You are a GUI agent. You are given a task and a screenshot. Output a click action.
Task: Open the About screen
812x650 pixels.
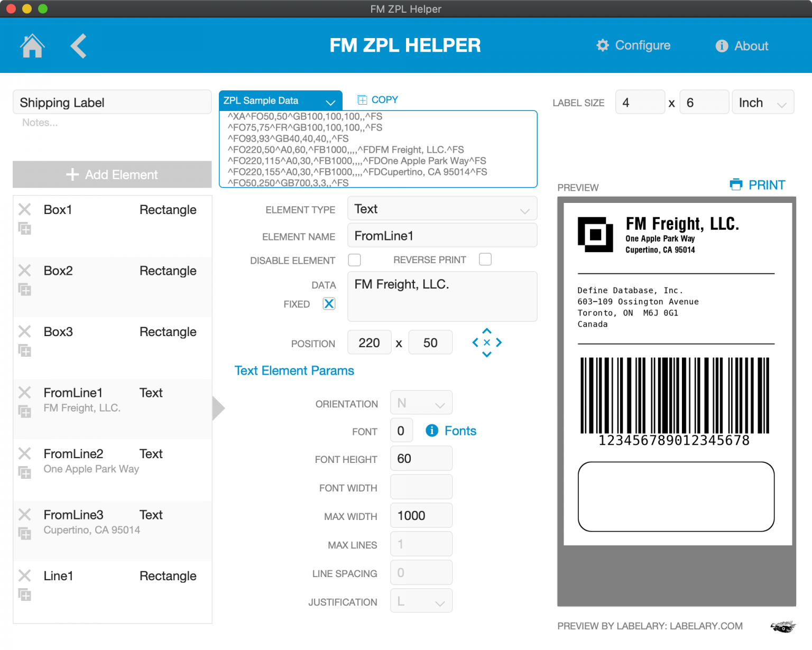(741, 45)
